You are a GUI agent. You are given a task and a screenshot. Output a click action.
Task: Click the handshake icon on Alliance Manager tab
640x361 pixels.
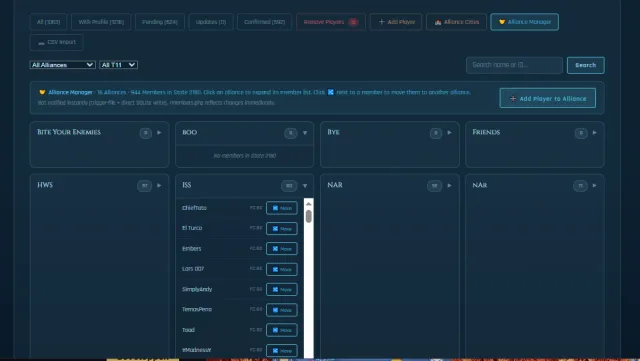pyautogui.click(x=502, y=22)
